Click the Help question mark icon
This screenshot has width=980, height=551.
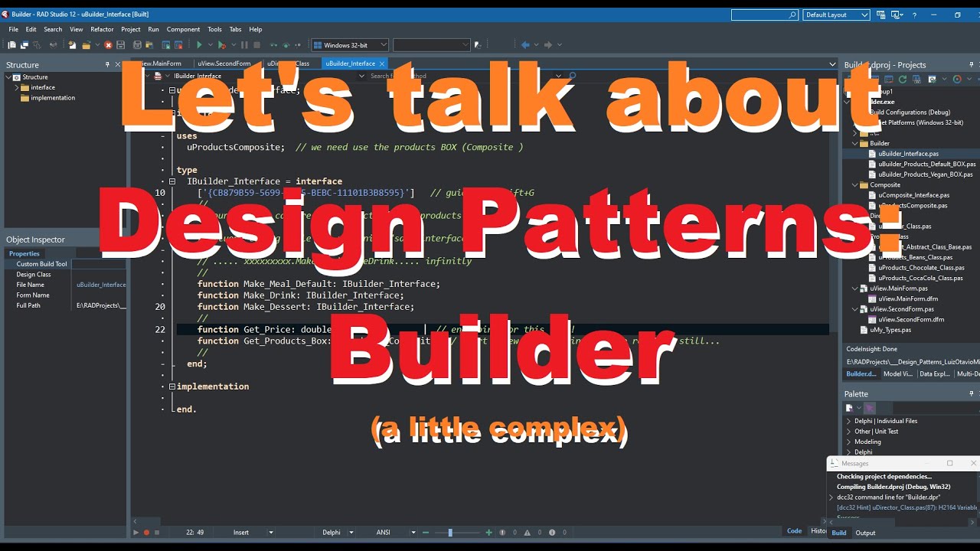[x=914, y=15]
